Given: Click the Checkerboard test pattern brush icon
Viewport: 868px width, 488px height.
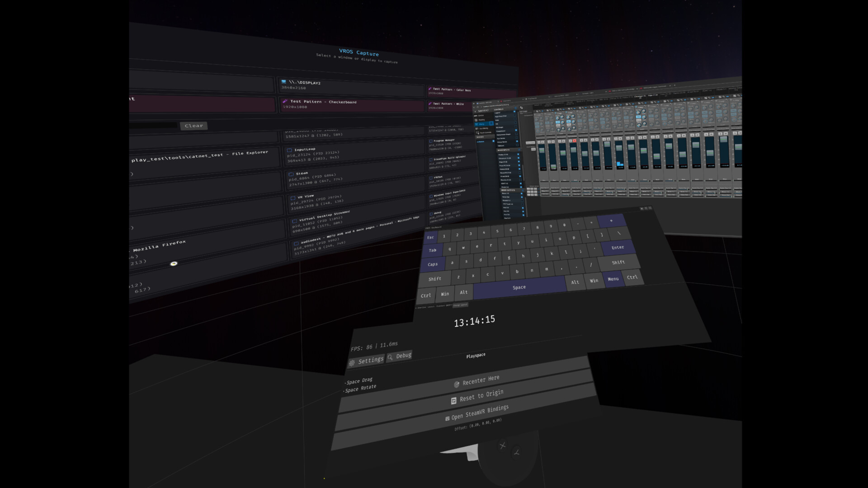Looking at the screenshot, I should click(285, 101).
